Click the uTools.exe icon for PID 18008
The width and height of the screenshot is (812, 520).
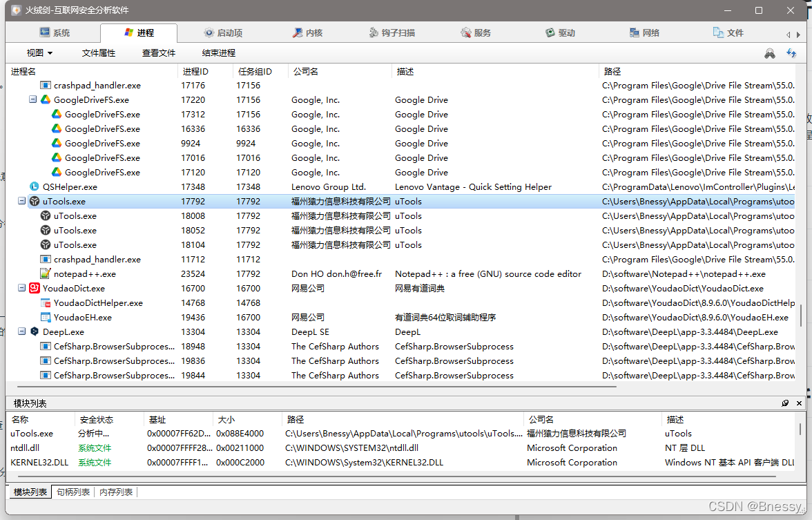coord(46,215)
